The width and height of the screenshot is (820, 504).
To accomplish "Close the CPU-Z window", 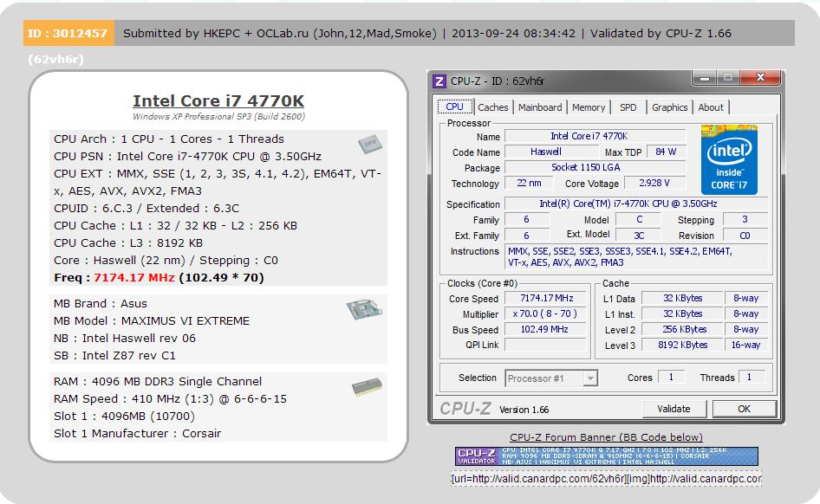I will 760,78.
